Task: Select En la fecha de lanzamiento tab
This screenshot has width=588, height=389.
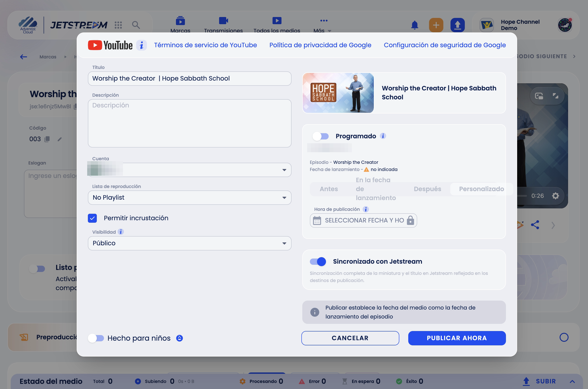Action: [376, 189]
